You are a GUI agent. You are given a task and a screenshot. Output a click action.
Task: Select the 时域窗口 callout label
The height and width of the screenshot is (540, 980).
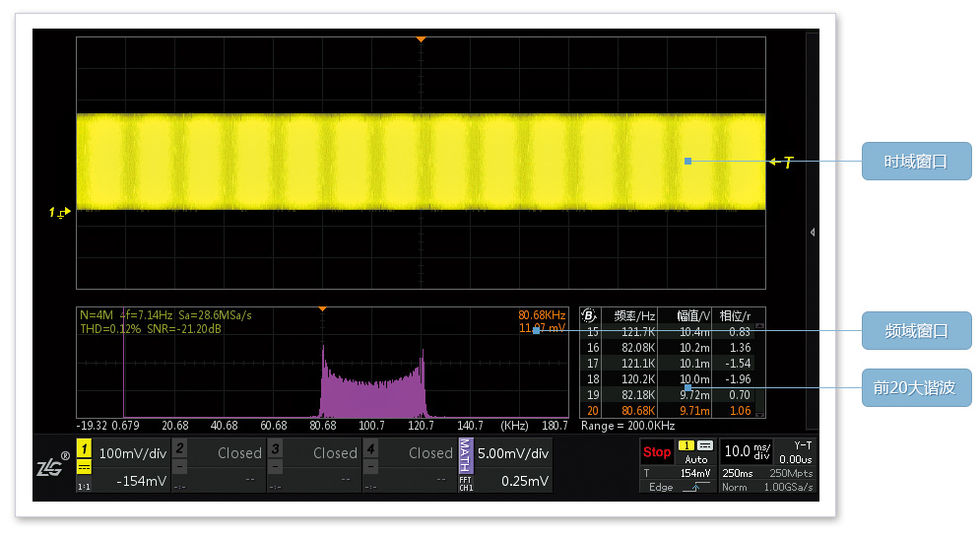pyautogui.click(x=916, y=162)
